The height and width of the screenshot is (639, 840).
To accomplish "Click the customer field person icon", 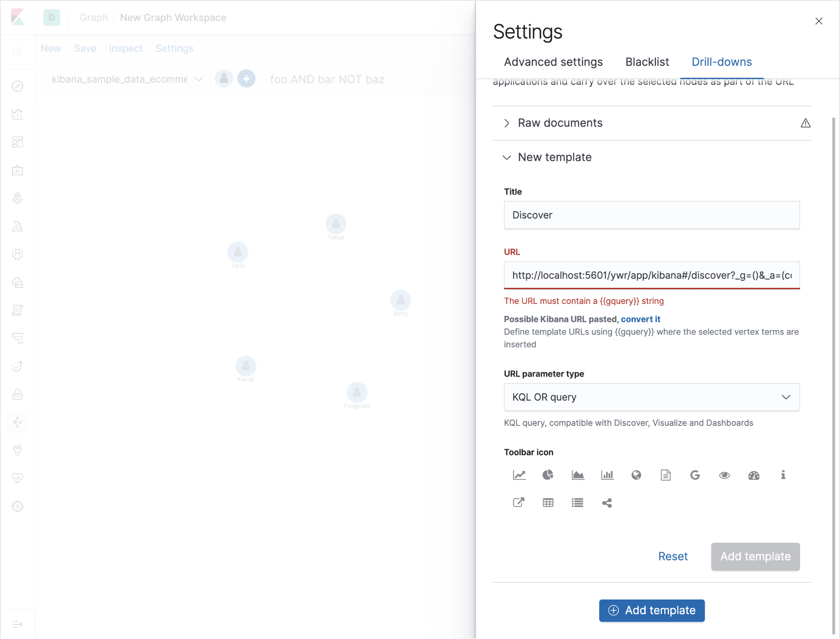I will [x=224, y=79].
